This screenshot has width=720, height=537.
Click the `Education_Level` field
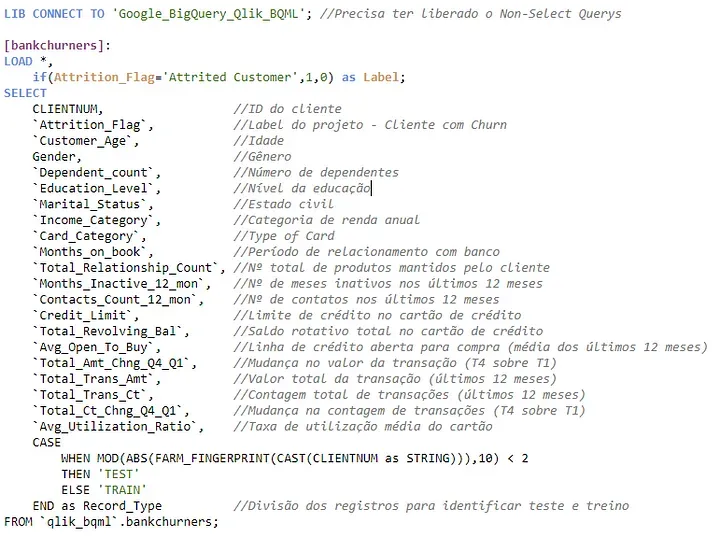click(x=96, y=188)
